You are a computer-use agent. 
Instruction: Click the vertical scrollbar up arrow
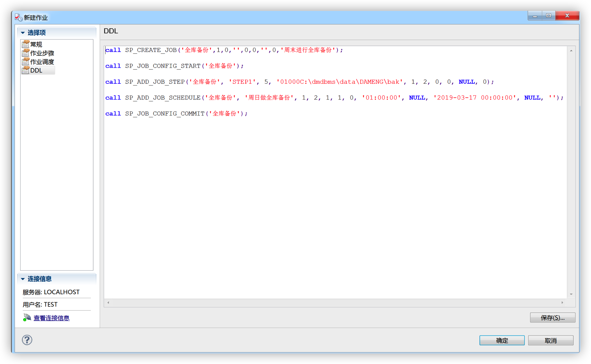tap(571, 51)
